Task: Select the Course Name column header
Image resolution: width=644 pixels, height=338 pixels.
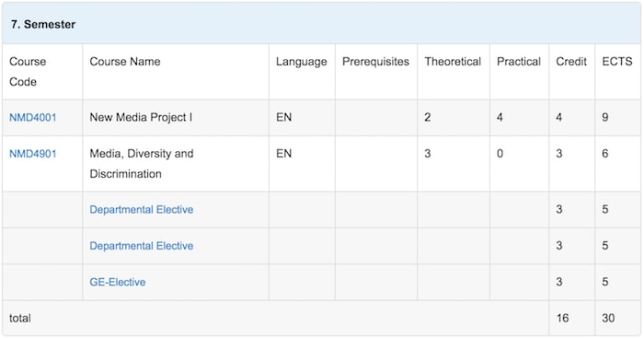Action: click(125, 62)
